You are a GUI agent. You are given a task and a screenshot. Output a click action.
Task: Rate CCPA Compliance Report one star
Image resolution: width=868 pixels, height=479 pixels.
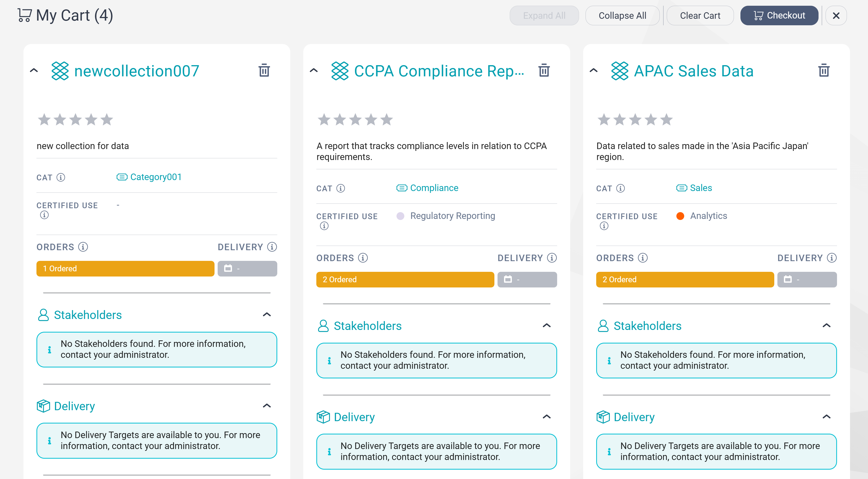324,119
